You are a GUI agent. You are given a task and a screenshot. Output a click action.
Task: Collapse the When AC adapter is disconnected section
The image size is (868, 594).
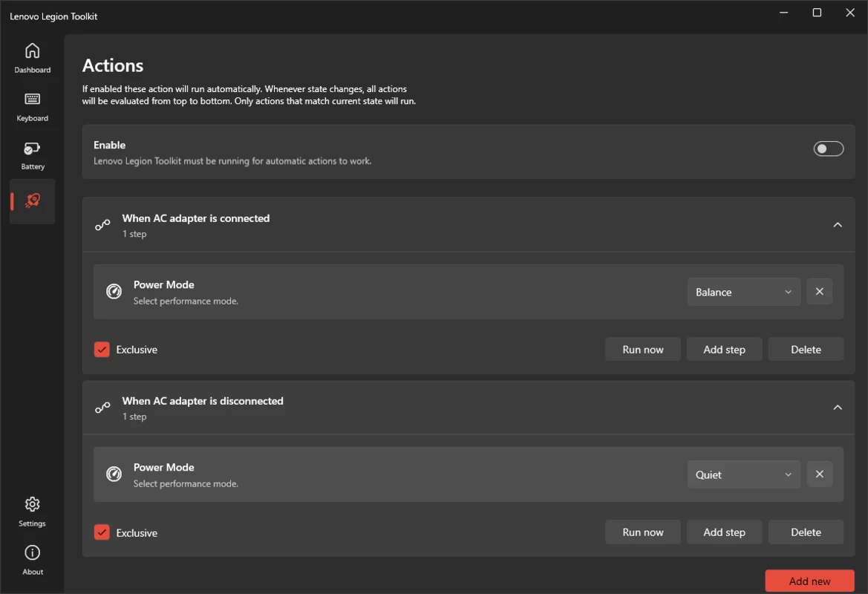tap(838, 408)
